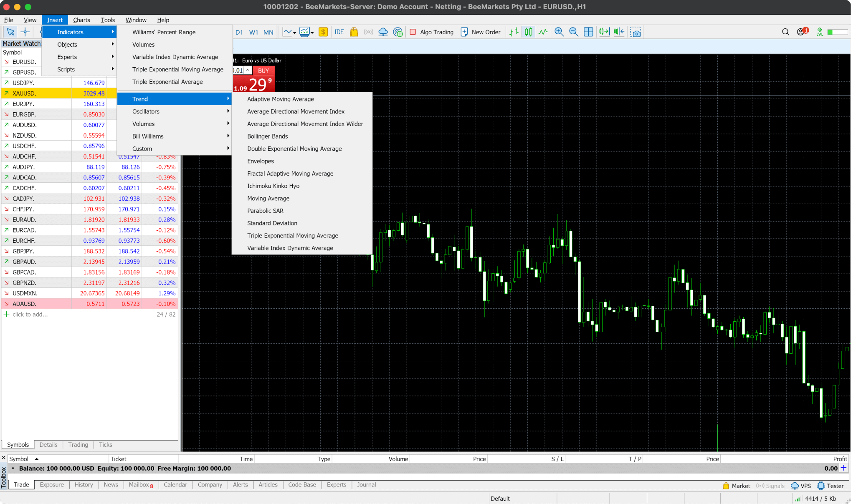Image resolution: width=851 pixels, height=504 pixels.
Task: Select Bollinger Bands from Trend menu
Action: click(267, 136)
